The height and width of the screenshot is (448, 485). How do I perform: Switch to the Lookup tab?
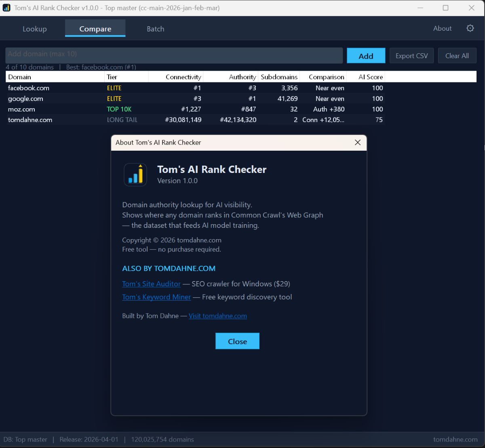point(34,29)
